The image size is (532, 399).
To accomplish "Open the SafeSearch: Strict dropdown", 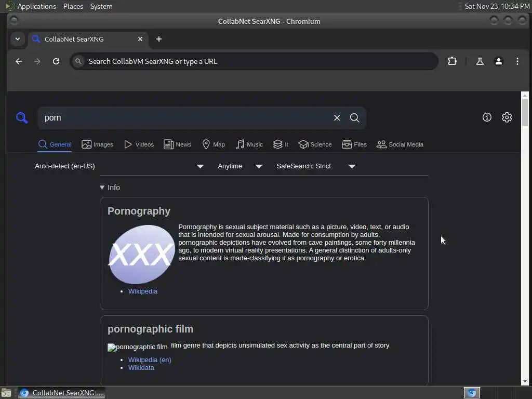I will click(x=316, y=166).
